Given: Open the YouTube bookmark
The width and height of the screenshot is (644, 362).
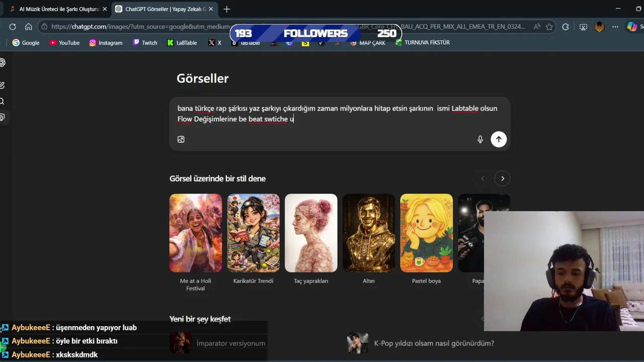Looking at the screenshot, I should click(x=64, y=43).
